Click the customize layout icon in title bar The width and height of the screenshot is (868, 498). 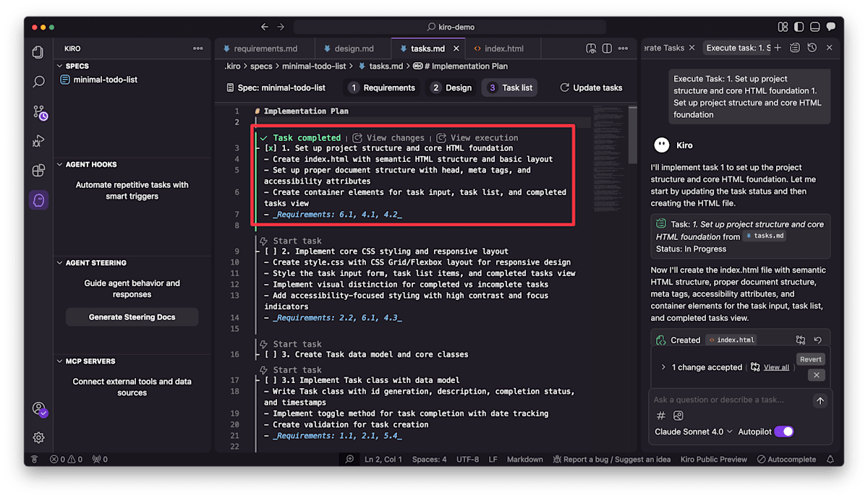pyautogui.click(x=783, y=27)
